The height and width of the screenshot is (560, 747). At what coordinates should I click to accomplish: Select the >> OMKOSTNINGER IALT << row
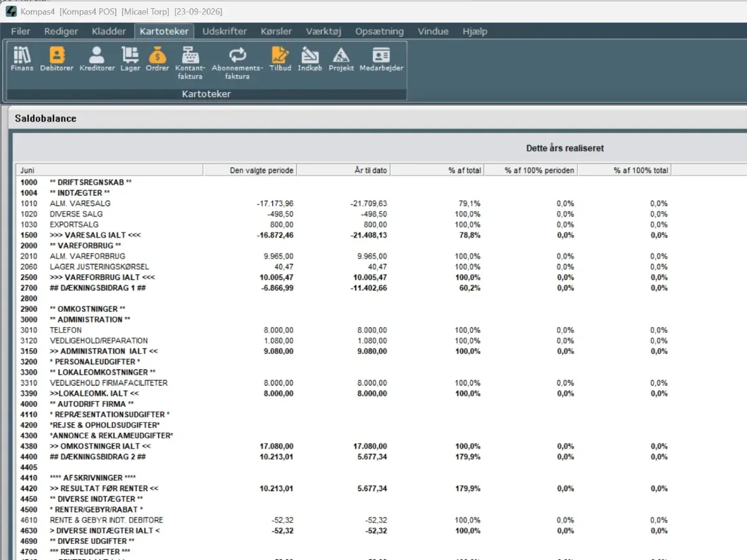[343, 446]
